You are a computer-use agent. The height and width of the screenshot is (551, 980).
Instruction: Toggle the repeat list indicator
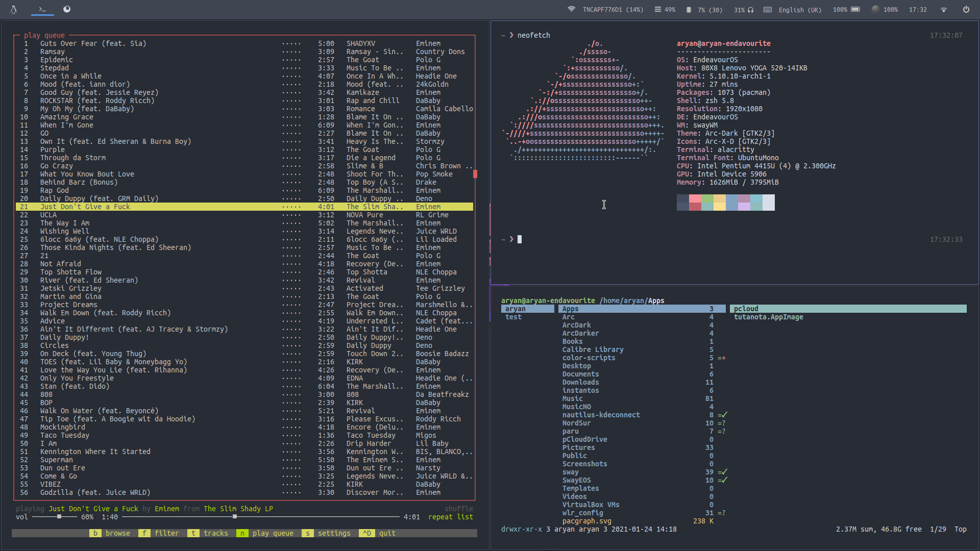[x=450, y=517]
